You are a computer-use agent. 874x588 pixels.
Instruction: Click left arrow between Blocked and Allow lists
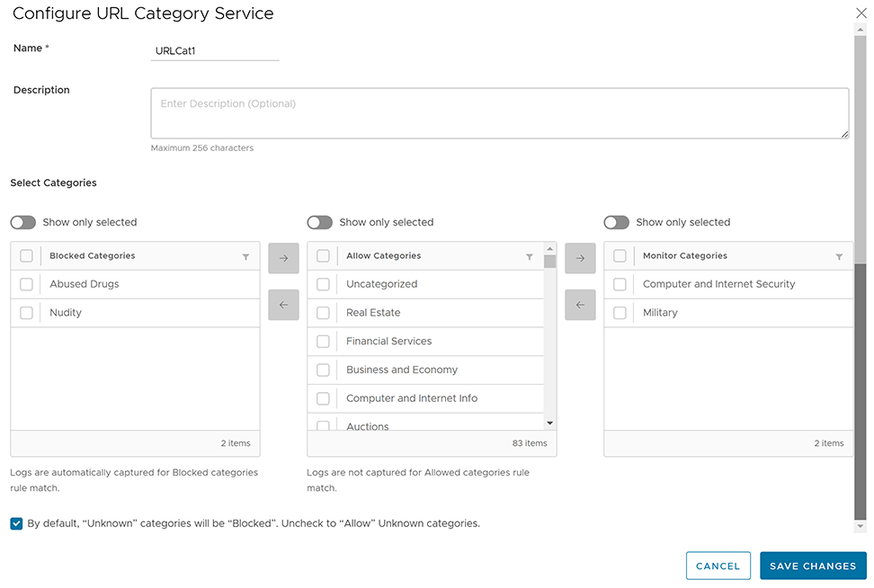tap(283, 305)
